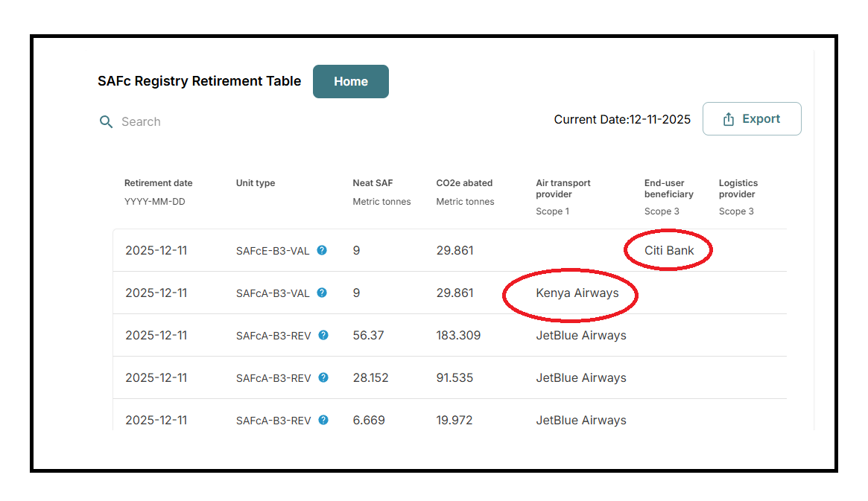Click the magnifying glass search icon
Image resolution: width=868 pixels, height=501 pixels.
point(106,121)
